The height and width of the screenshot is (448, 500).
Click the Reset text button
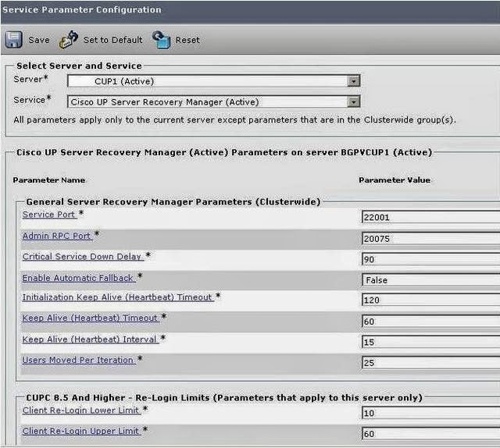[x=187, y=40]
